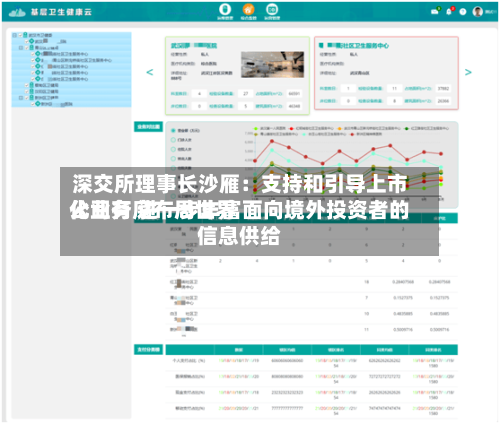This screenshot has height=424, width=500.
Task: Click the 基层卫生健康云 cloud logo
Action: tap(17, 12)
